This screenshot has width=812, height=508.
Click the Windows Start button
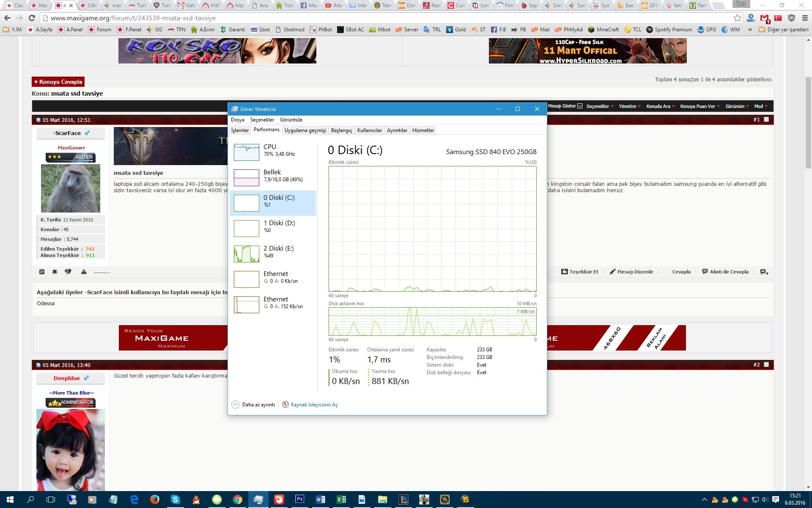10,500
